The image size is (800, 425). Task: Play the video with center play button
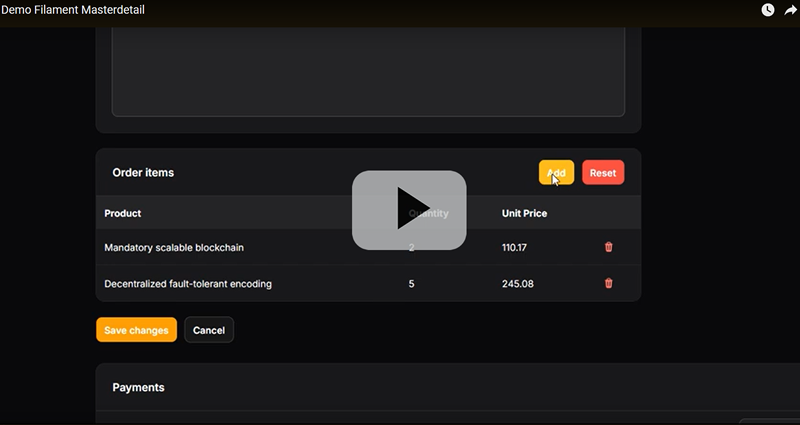pos(408,210)
